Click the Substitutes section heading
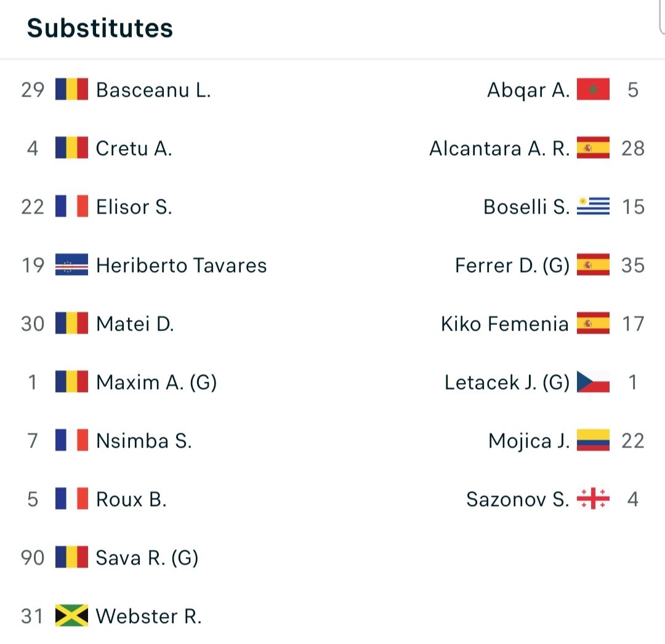Viewport: 665px width, 644px height. tap(100, 28)
